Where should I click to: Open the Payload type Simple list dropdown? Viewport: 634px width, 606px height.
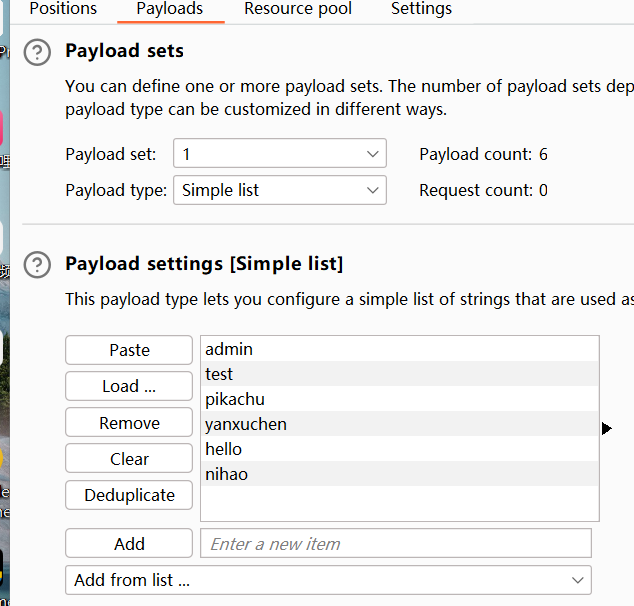pyautogui.click(x=280, y=190)
